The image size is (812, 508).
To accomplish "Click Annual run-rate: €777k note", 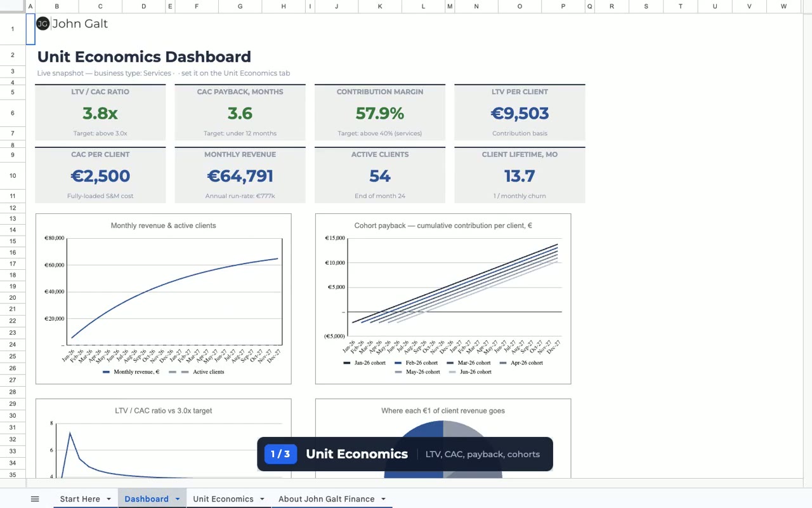I will pyautogui.click(x=240, y=196).
